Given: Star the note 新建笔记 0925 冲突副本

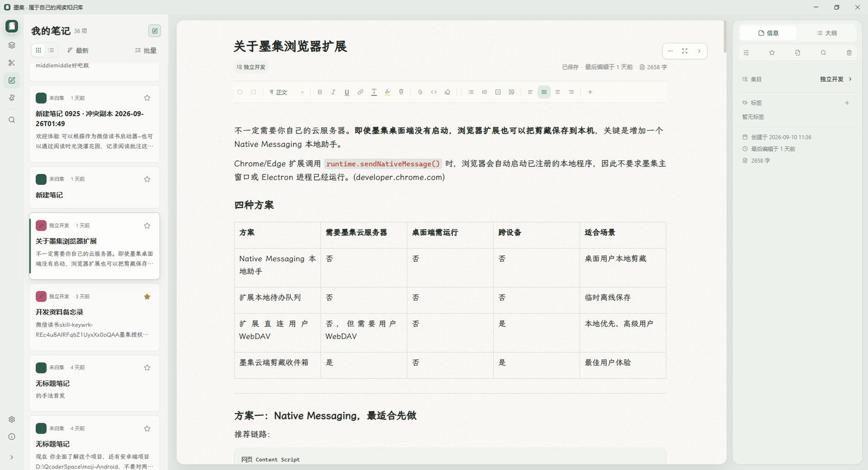Looking at the screenshot, I should point(147,98).
